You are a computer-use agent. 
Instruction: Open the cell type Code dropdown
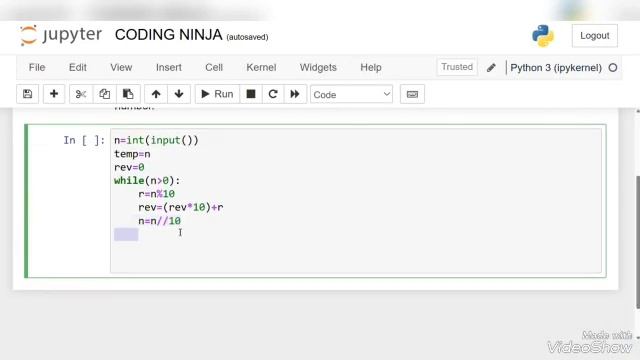point(351,94)
